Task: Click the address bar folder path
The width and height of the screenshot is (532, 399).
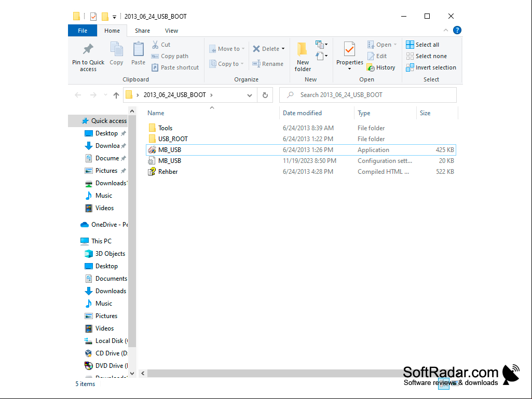Action: click(175, 95)
